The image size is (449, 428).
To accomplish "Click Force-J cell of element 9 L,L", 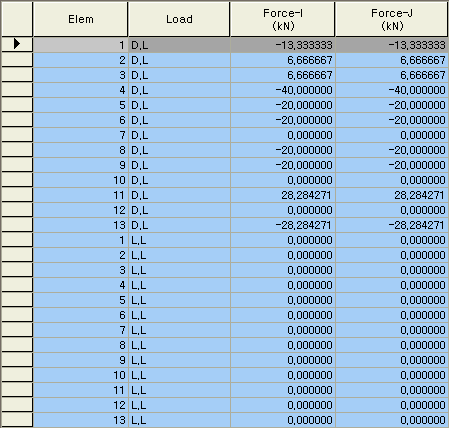I will pyautogui.click(x=392, y=360).
